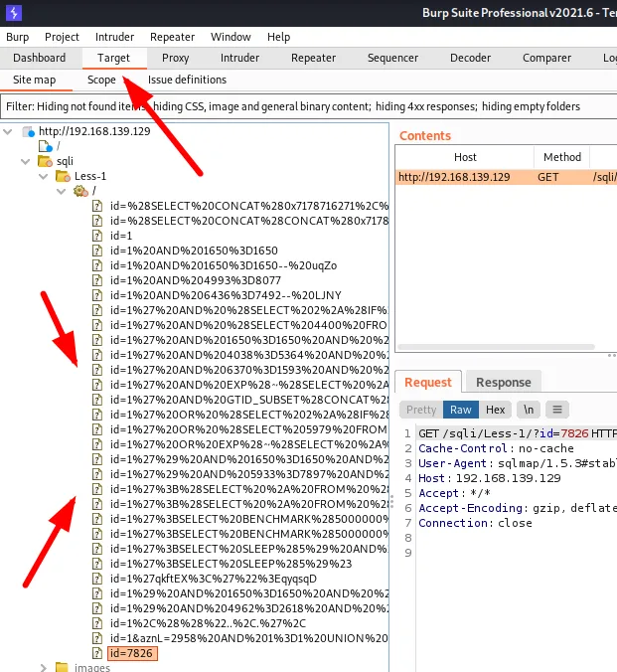The width and height of the screenshot is (617, 672).
Task: Open the Issue definitions sub-tab
Action: coord(187,80)
